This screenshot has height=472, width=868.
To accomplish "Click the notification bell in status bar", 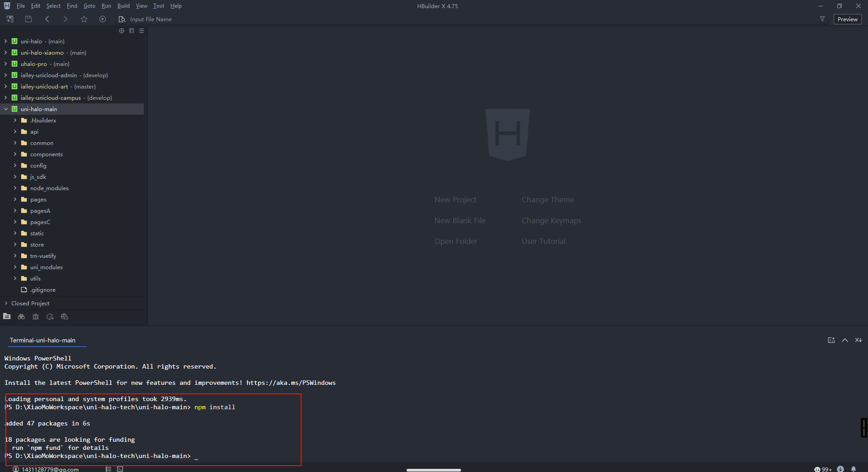I will pyautogui.click(x=854, y=469).
